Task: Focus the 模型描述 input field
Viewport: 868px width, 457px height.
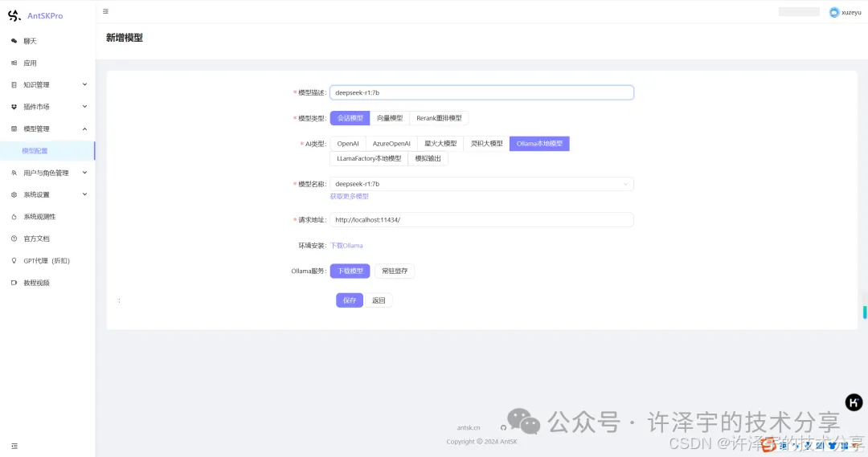Action: (x=481, y=92)
